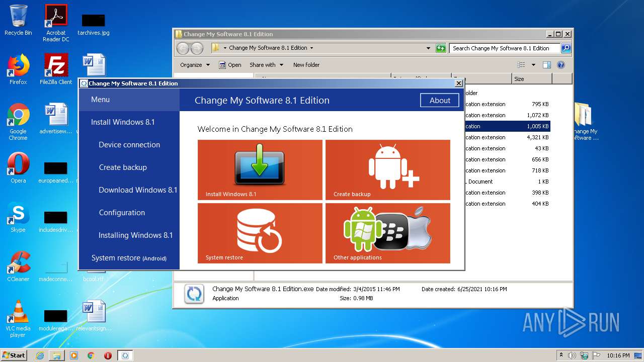The height and width of the screenshot is (362, 644).
Task: Select Menu in the sidebar
Action: (x=129, y=100)
